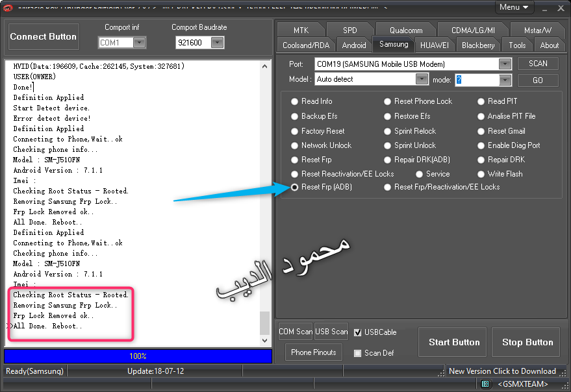Viewport: 571px width, 392px height.
Task: Open Phone Pinouts
Action: [x=314, y=352]
